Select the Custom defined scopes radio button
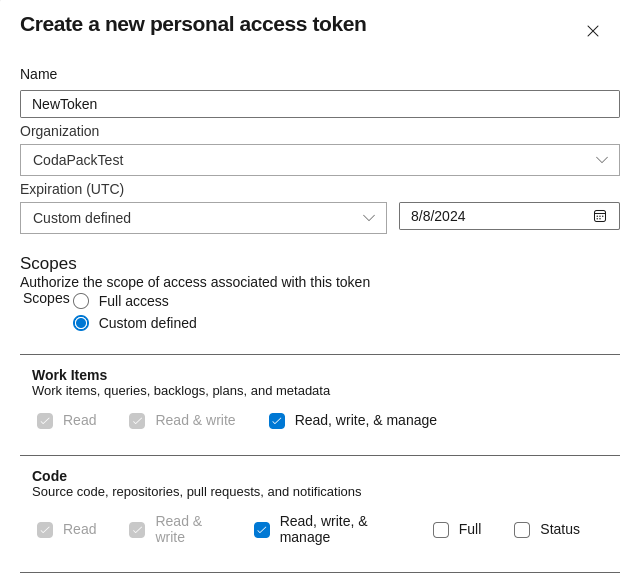 pos(81,323)
